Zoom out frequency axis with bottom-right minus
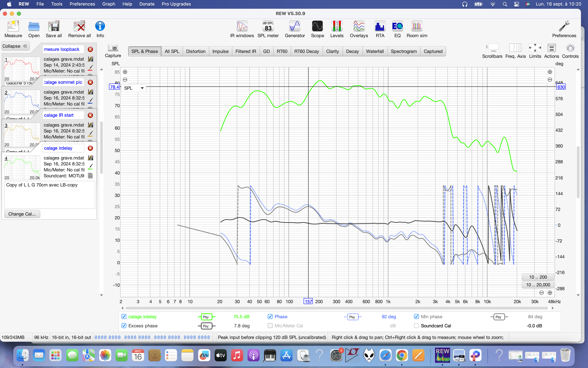Screen dimensions: 588x368 point(541,292)
